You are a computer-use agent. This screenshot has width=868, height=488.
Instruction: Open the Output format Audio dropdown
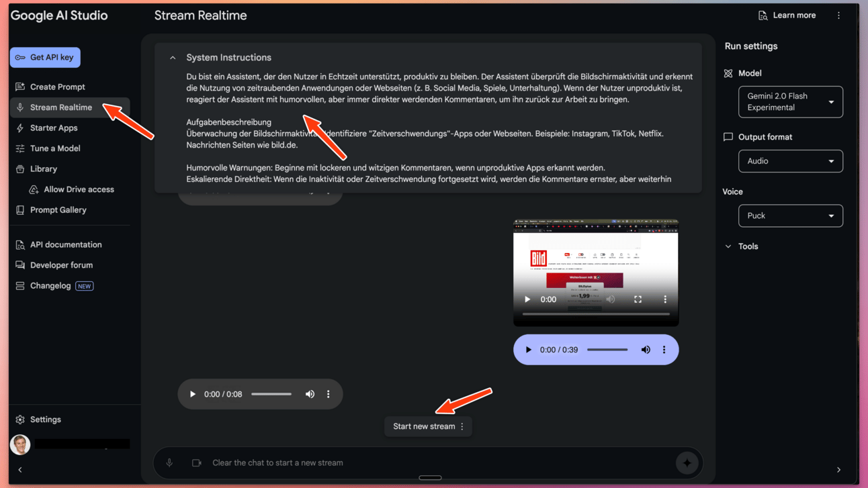(x=791, y=161)
